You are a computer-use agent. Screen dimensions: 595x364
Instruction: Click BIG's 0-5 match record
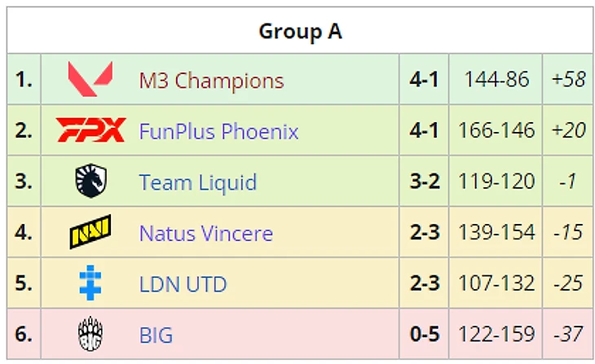(x=424, y=335)
